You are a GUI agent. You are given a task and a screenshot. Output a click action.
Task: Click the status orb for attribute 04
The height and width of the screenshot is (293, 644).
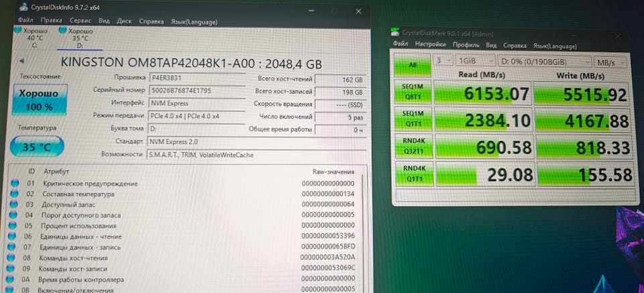[13, 215]
